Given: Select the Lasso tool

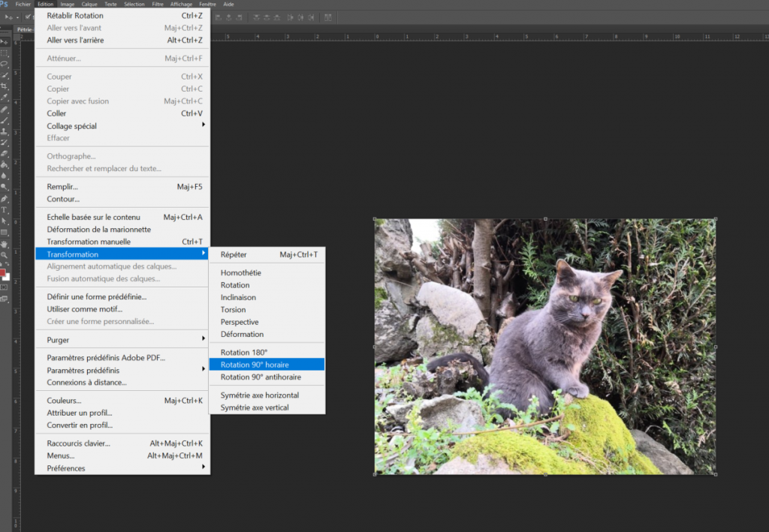Looking at the screenshot, I should [x=5, y=64].
